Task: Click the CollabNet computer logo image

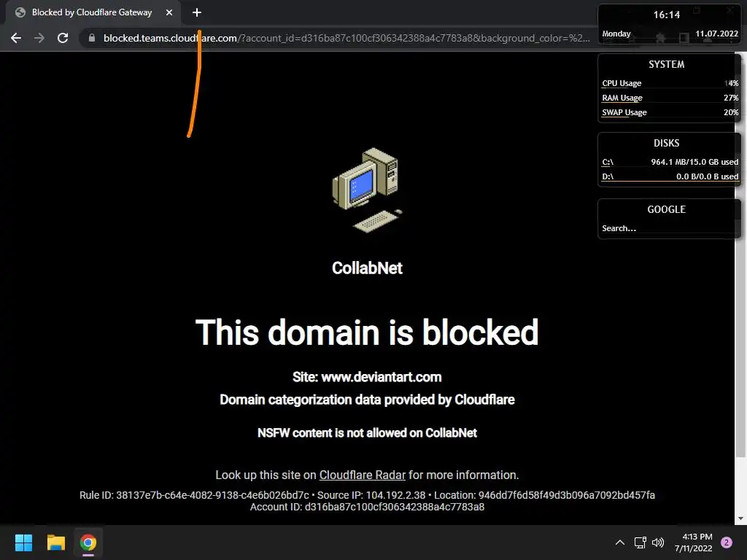Action: 368,190
